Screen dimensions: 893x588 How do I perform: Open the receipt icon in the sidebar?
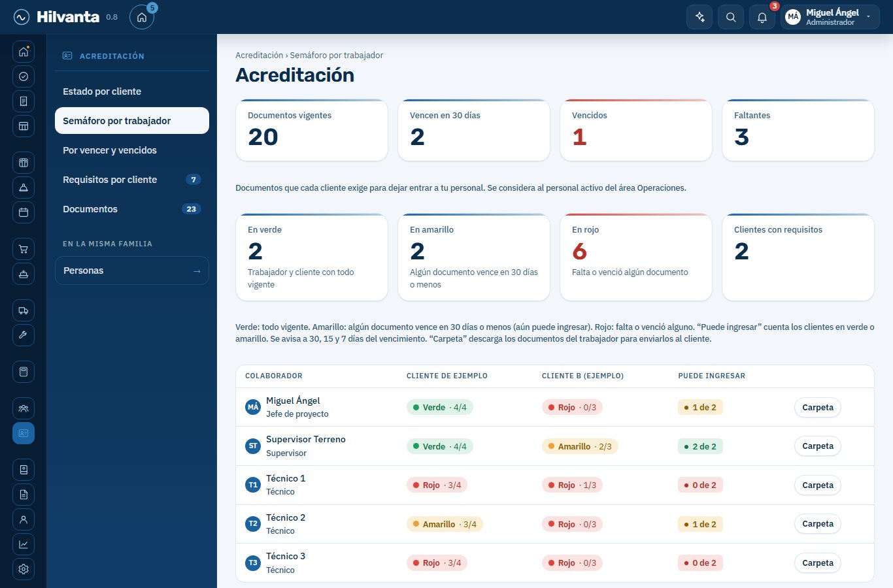pyautogui.click(x=24, y=101)
